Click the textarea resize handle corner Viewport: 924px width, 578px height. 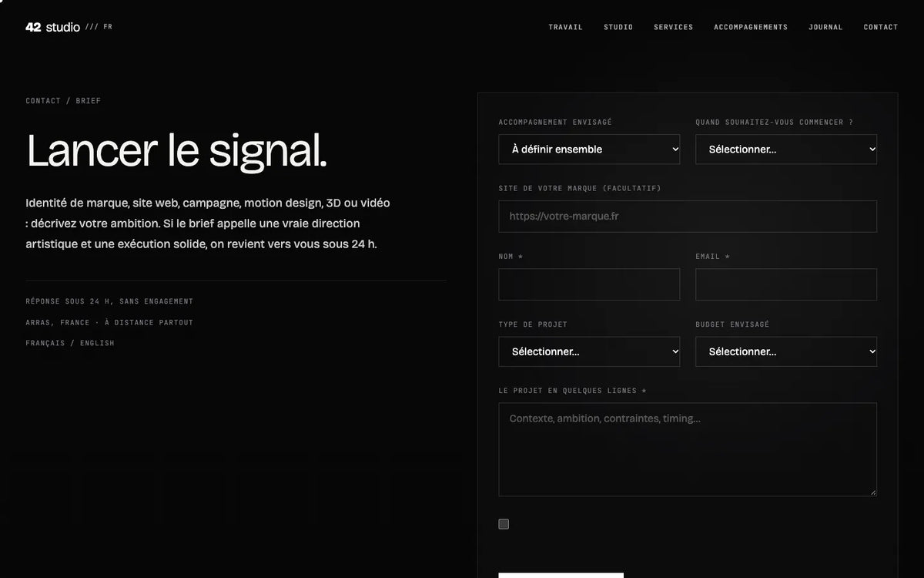pos(872,492)
